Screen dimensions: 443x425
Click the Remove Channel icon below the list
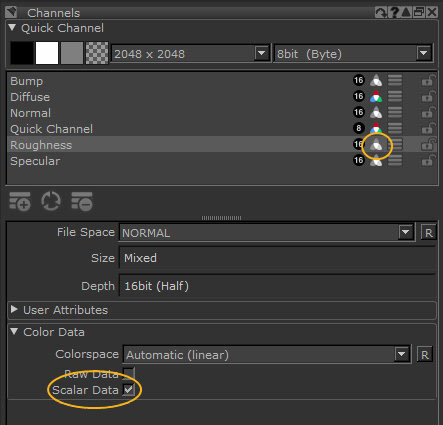click(82, 201)
